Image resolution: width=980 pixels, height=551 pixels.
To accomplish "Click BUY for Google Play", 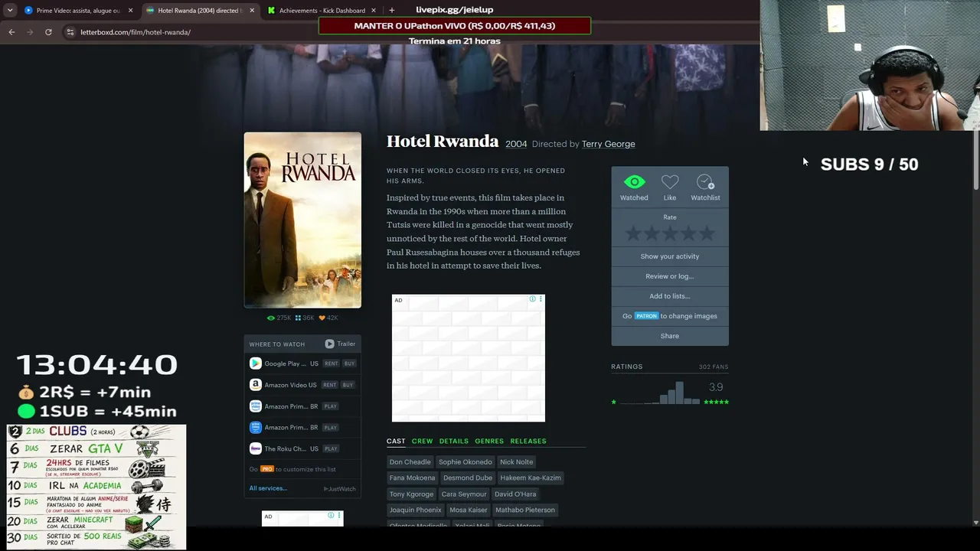I will (348, 364).
